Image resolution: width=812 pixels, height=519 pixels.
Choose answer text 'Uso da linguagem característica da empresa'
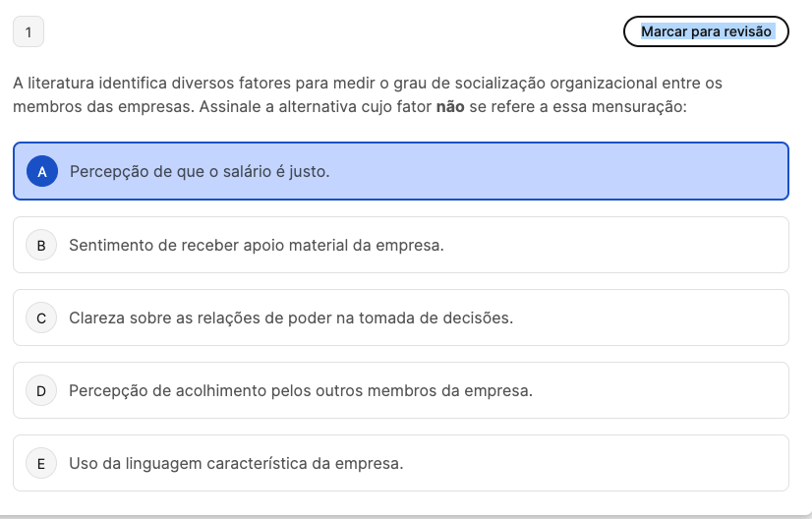pyautogui.click(x=236, y=463)
